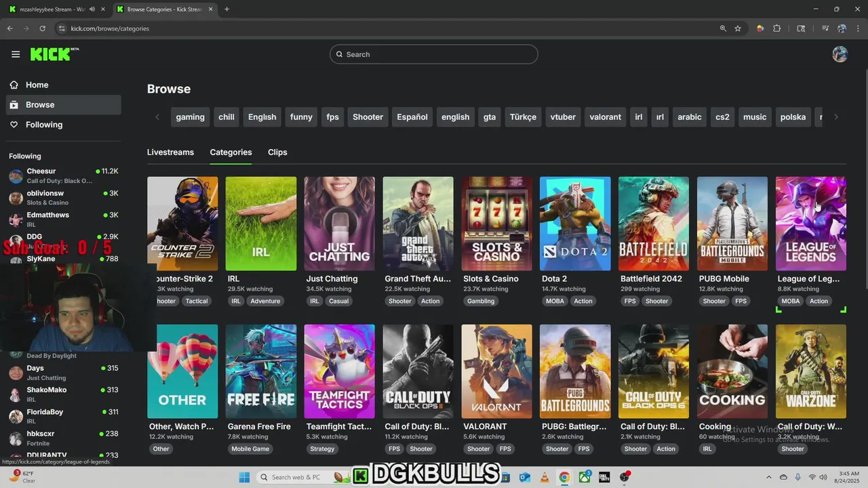Switch to the Categories tab

pos(231,152)
